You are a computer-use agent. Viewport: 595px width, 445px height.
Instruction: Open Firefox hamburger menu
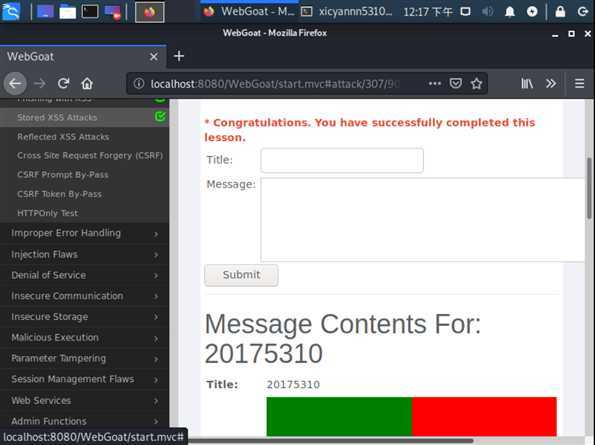pos(579,83)
